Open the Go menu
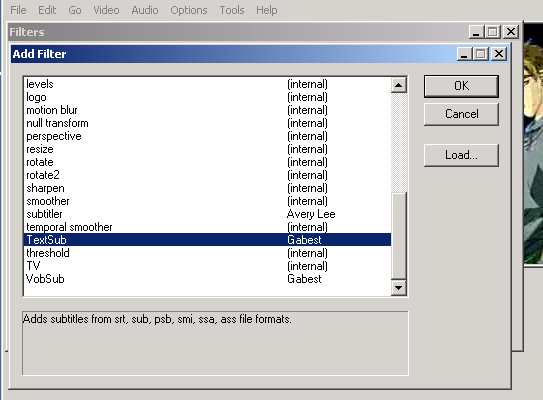 coord(75,10)
